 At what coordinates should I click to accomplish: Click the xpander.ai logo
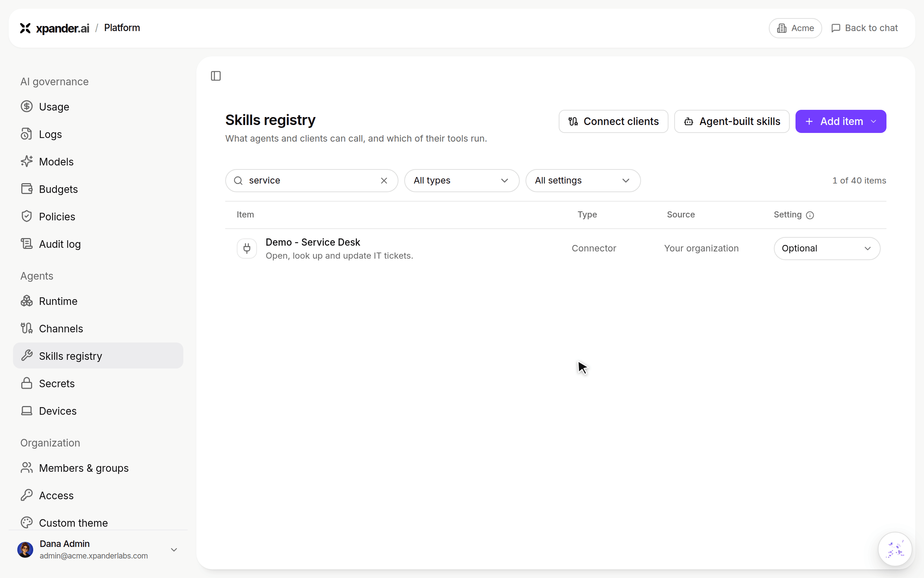tap(54, 28)
